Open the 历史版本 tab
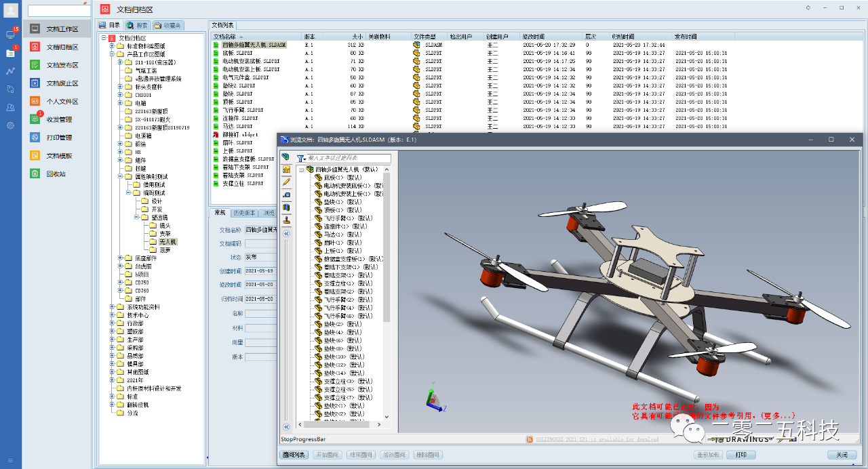 [x=244, y=213]
